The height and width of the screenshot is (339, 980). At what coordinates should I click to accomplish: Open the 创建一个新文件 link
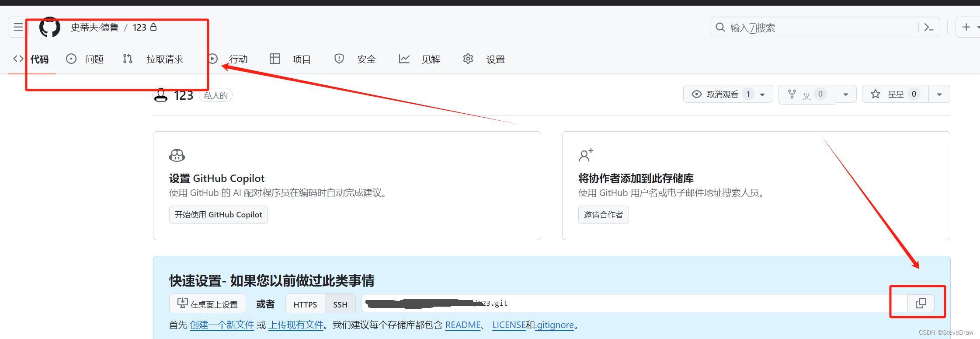coord(222,325)
